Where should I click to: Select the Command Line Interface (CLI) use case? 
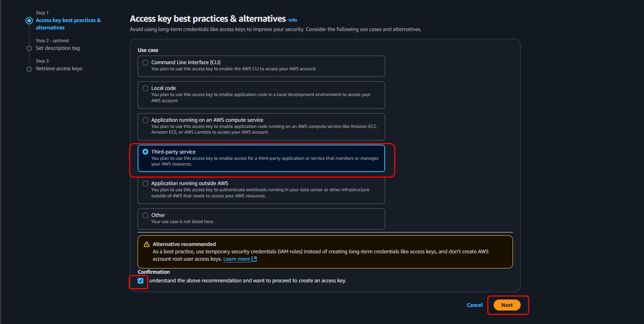tap(145, 62)
